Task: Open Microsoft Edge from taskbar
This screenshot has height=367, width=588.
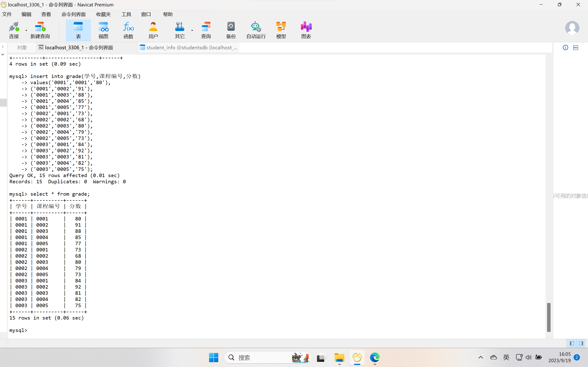Action: point(375,358)
